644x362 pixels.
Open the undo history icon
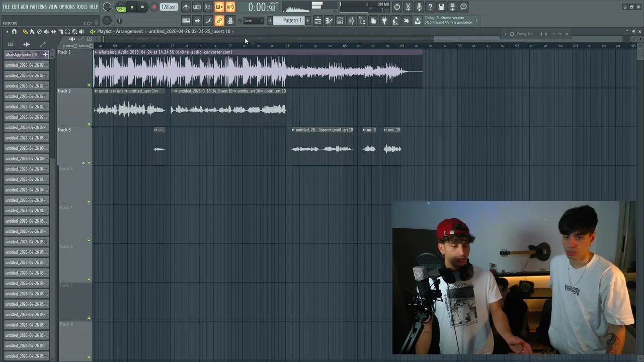(x=397, y=7)
